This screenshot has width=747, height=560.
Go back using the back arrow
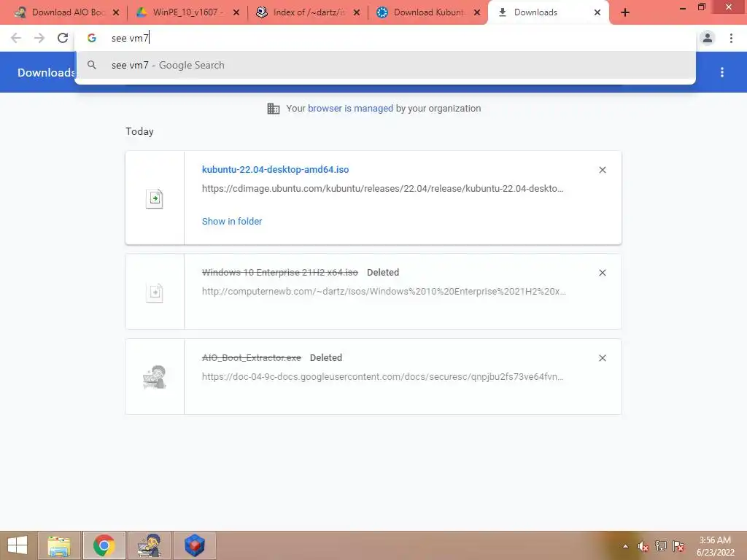16,38
